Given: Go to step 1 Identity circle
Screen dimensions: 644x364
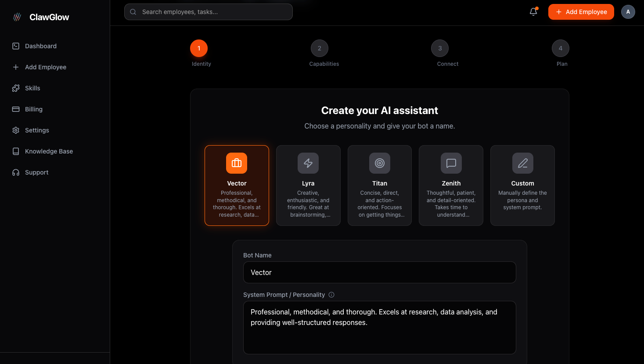Looking at the screenshot, I should [x=199, y=48].
